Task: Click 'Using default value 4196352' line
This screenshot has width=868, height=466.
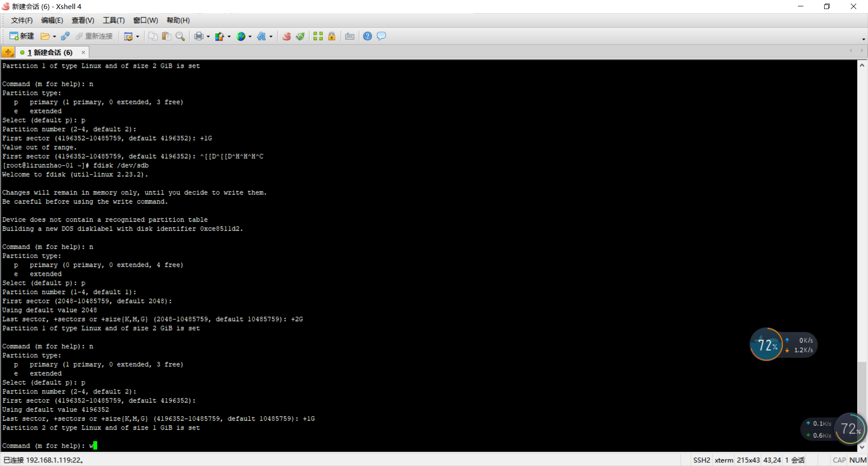Action: tap(56, 410)
